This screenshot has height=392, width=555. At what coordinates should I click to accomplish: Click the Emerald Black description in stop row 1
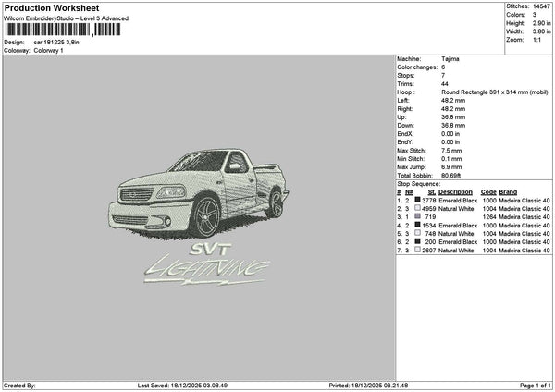458,201
